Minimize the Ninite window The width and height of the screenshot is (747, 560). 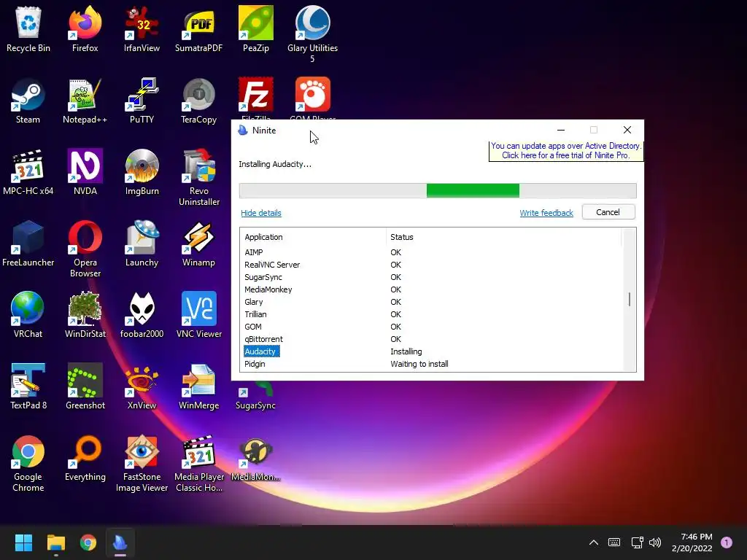click(561, 130)
